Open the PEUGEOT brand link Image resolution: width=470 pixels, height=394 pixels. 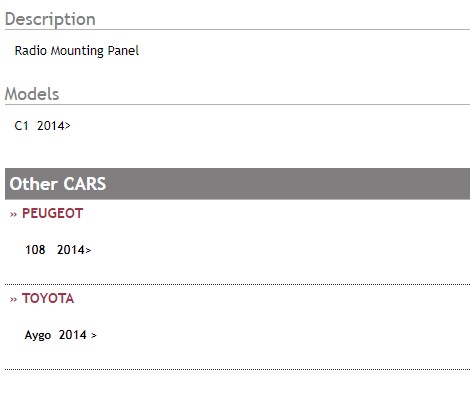52,213
